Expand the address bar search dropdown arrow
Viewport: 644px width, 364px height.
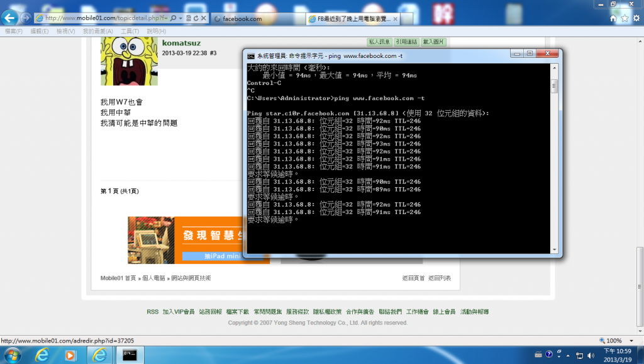181,19
